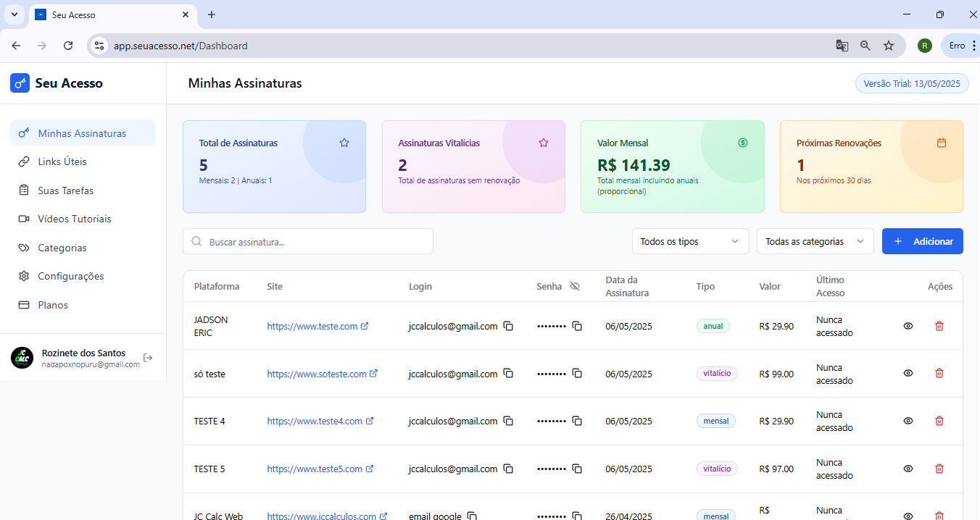View details of só teste subscription
Image resolution: width=980 pixels, height=520 pixels.
tap(908, 373)
